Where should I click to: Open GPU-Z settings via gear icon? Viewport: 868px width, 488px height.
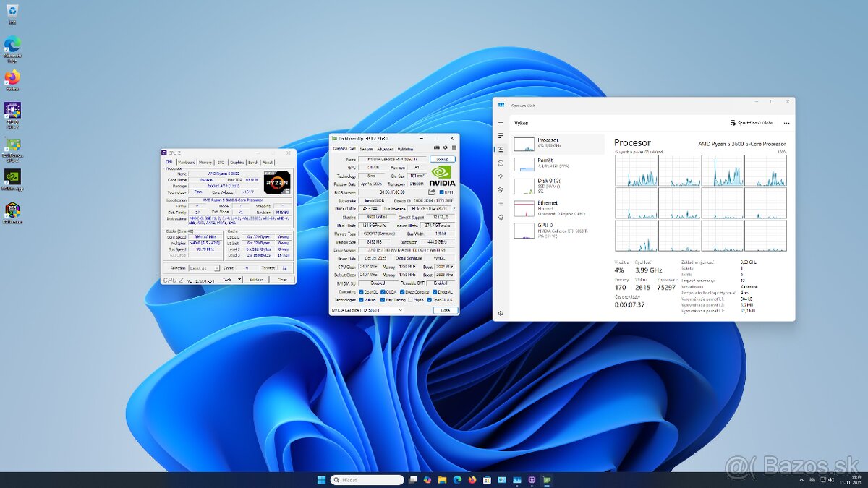coord(444,146)
